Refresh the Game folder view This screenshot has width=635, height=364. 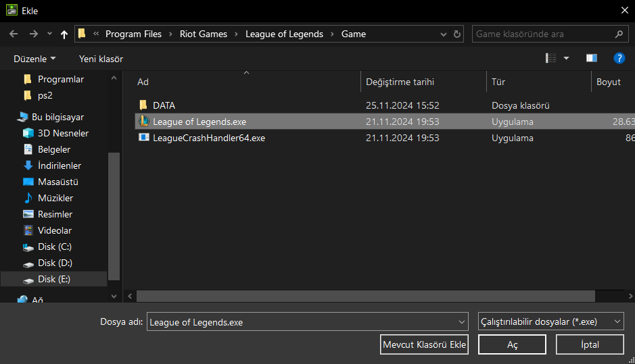tap(457, 34)
